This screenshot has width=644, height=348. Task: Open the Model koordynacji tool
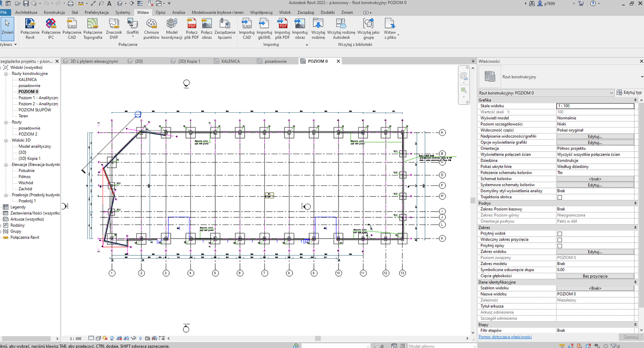coord(171,28)
